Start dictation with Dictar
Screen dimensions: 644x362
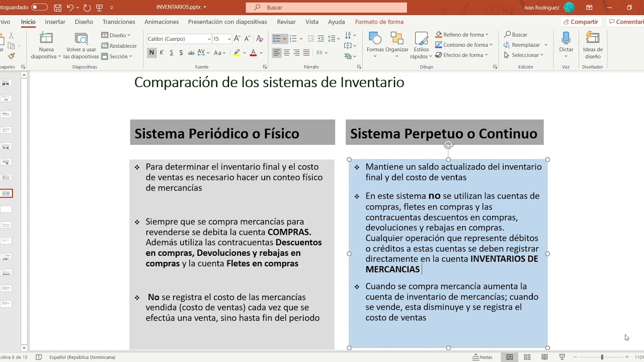566,44
